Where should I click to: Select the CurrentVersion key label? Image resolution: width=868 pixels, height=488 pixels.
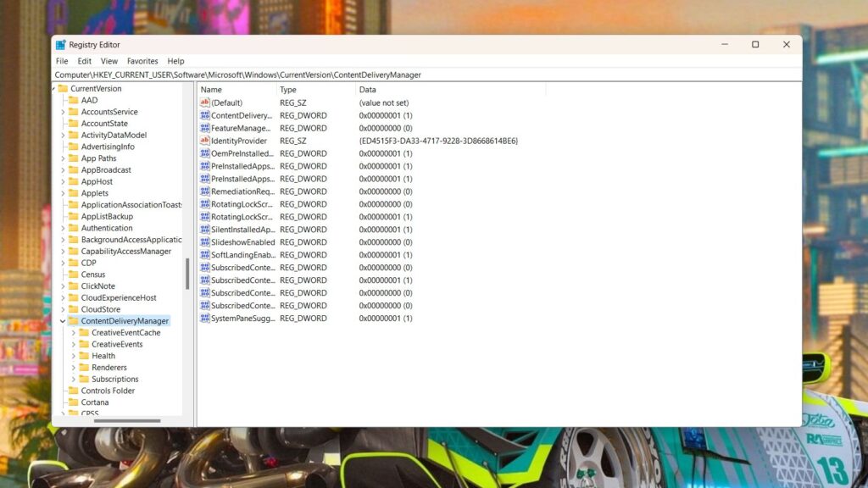pyautogui.click(x=96, y=88)
